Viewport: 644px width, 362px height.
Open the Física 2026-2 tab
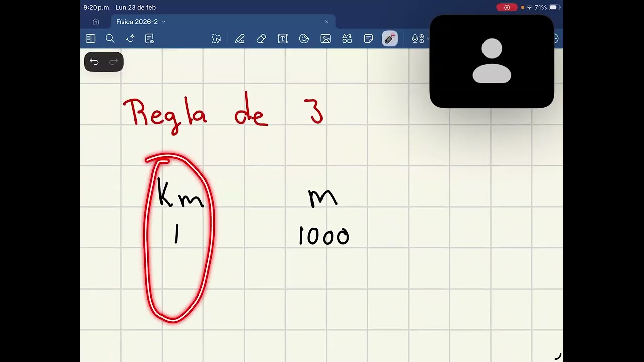pyautogui.click(x=223, y=22)
